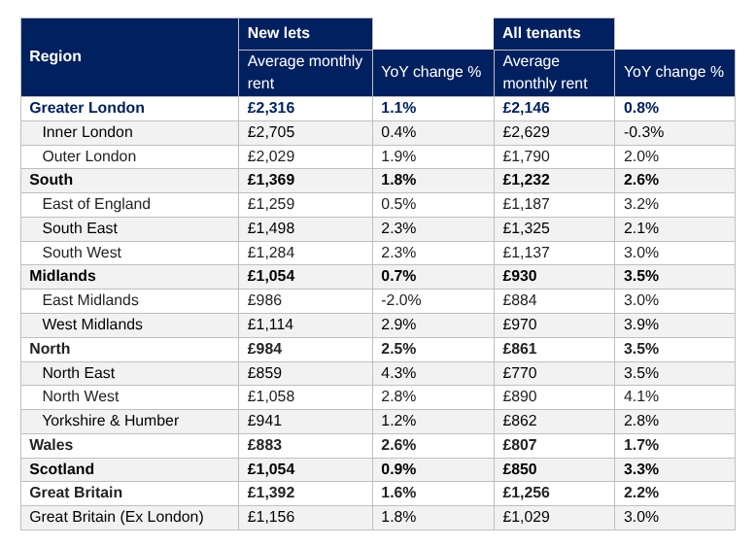Select the Wales new lets rent £883
The width and height of the screenshot is (756, 547).
(264, 444)
